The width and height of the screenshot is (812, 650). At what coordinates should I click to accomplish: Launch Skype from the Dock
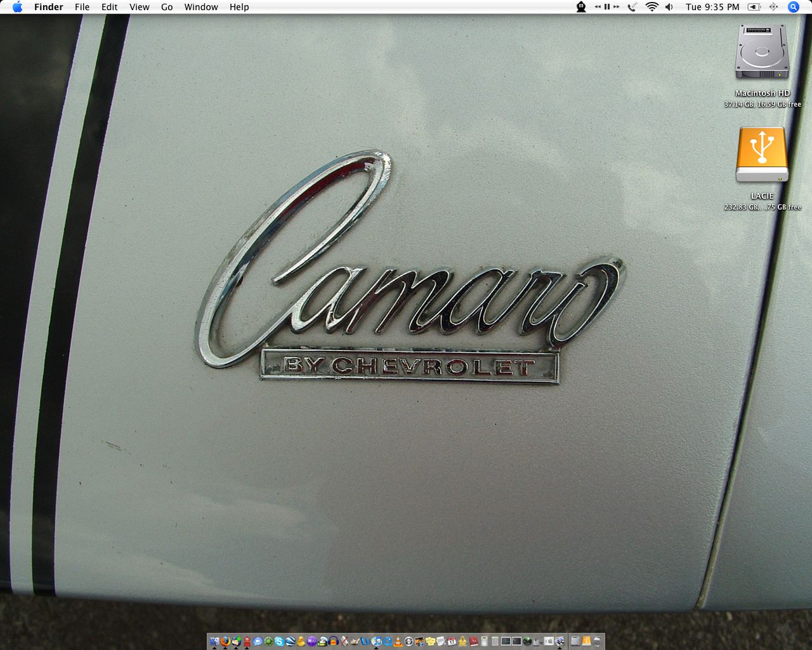[279, 641]
